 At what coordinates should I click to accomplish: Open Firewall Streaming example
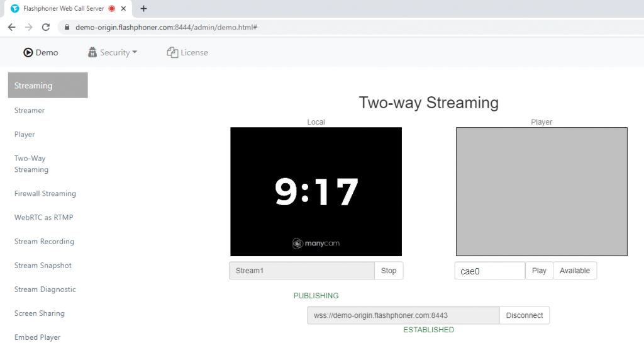(x=45, y=193)
